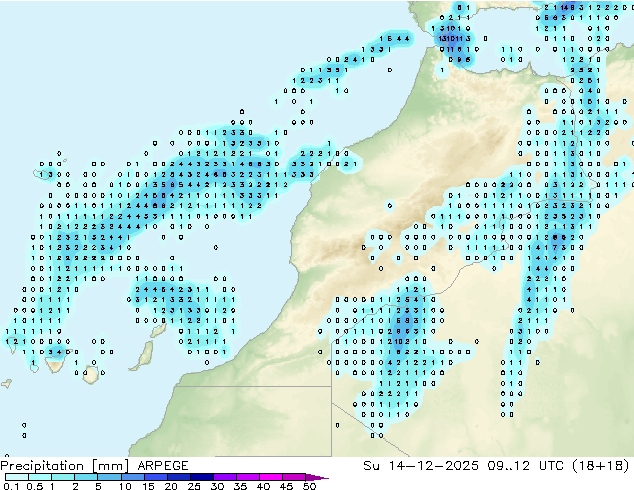This screenshot has width=634, height=490.
Task: Click the legend label '50'
Action: point(309,486)
